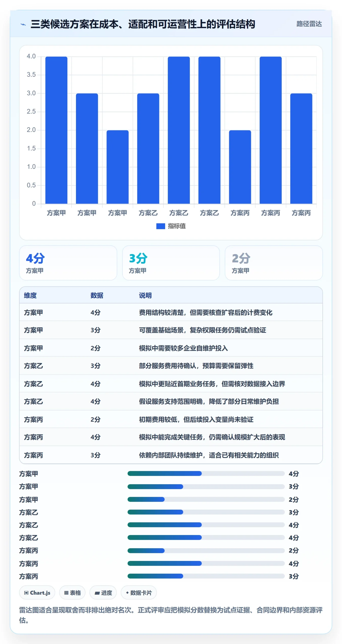Click the 1.5 y-axis label
This screenshot has height=644, width=342.
[x=31, y=148]
